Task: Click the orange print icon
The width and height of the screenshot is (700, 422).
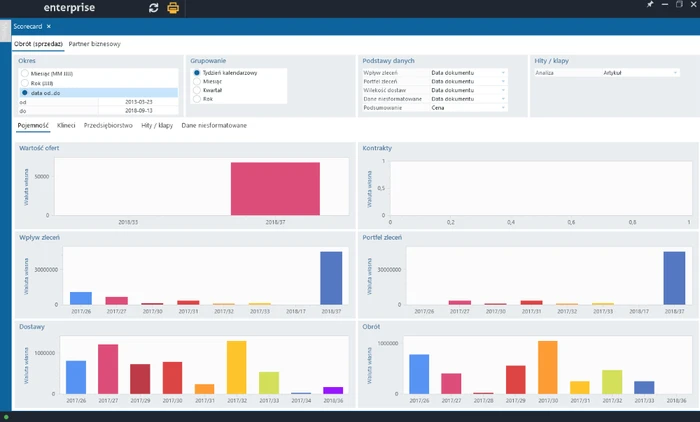Action: coord(173,8)
